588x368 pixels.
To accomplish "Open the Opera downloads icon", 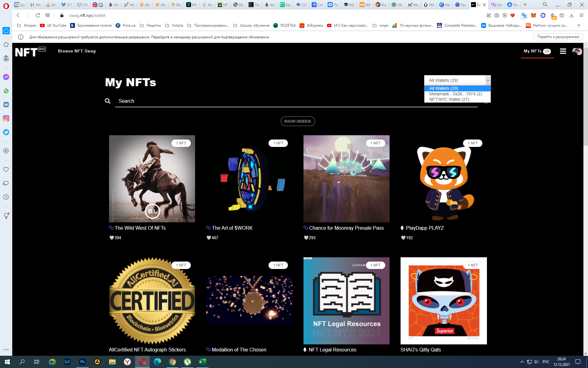I will [571, 15].
